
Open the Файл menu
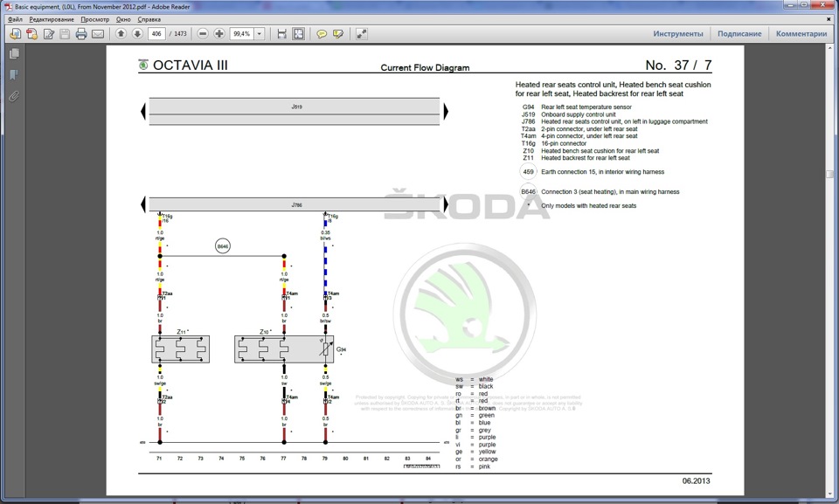(15, 19)
